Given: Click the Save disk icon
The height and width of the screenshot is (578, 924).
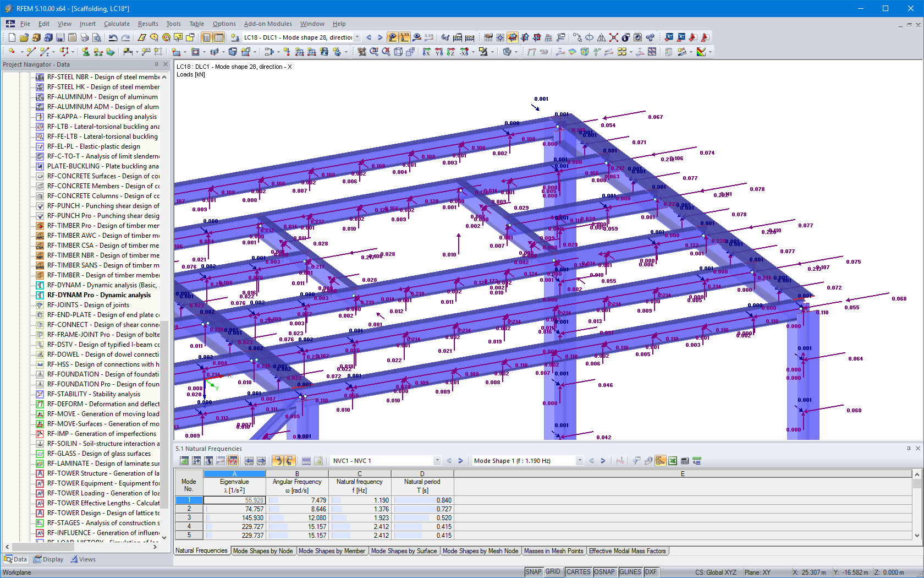Looking at the screenshot, I should click(x=60, y=37).
